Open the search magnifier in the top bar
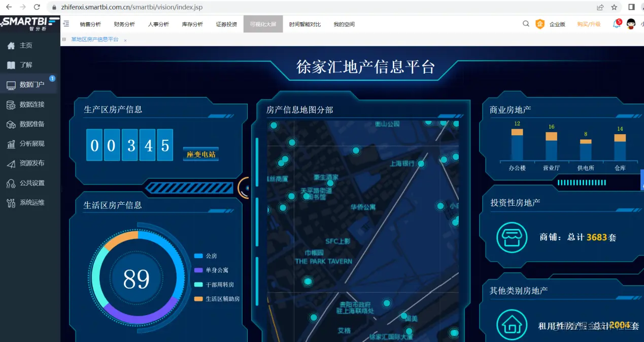 click(x=526, y=23)
